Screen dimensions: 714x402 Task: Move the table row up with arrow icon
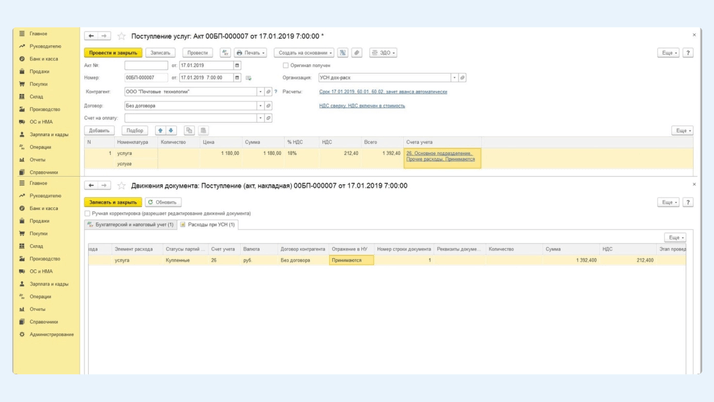click(x=160, y=130)
